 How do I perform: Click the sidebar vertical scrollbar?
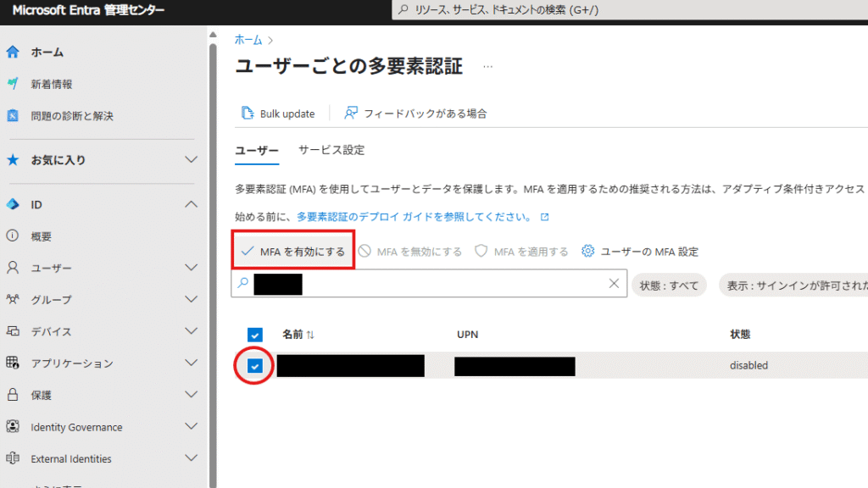point(213,265)
